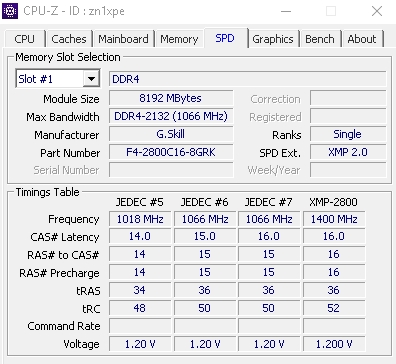Click the Memory Slot Selection group label
Image resolution: width=396 pixels, height=364 pixels.
click(68, 57)
